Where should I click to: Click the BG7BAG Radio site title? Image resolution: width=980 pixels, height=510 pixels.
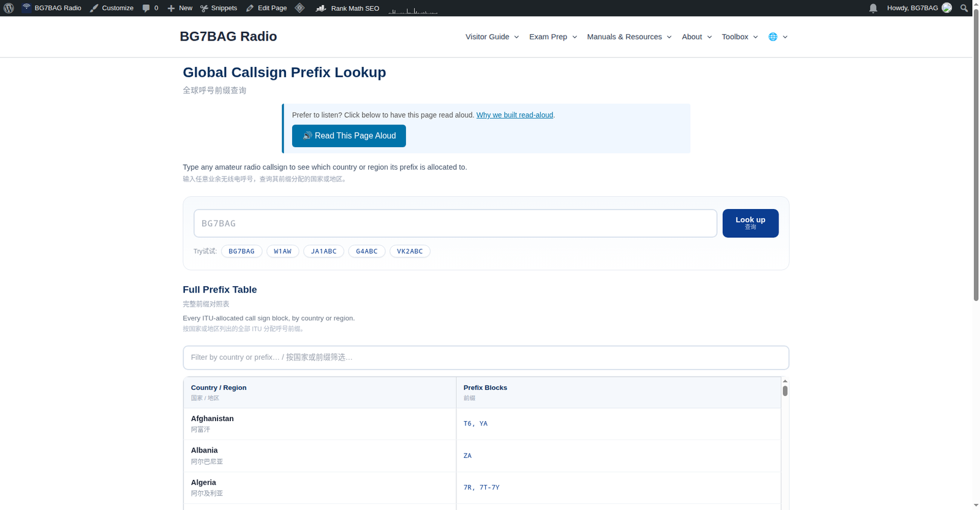click(x=228, y=36)
